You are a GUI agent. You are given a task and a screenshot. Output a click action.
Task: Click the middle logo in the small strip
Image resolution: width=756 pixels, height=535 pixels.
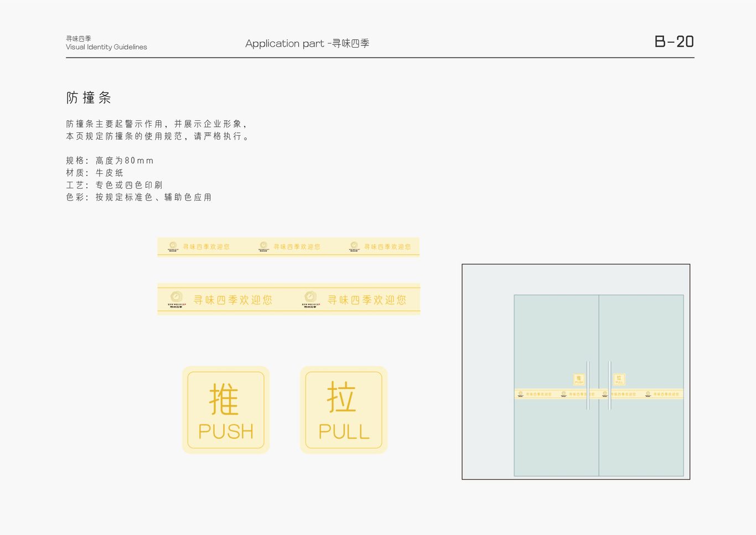point(263,246)
